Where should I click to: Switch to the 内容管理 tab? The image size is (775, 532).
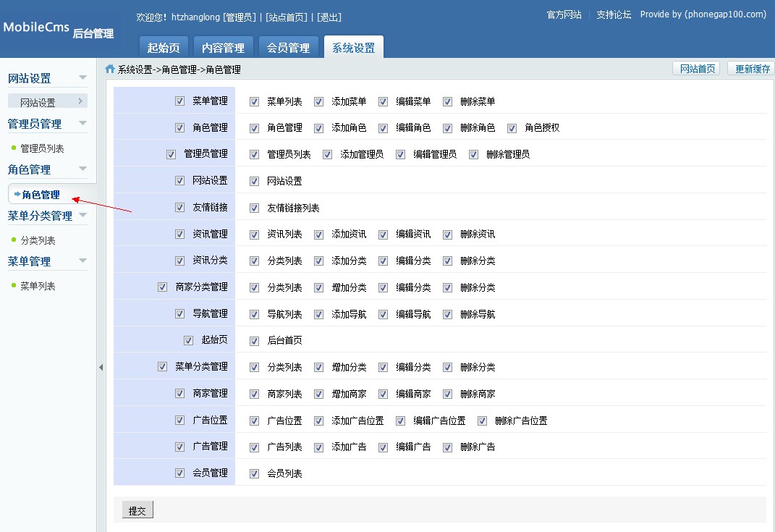pyautogui.click(x=223, y=46)
